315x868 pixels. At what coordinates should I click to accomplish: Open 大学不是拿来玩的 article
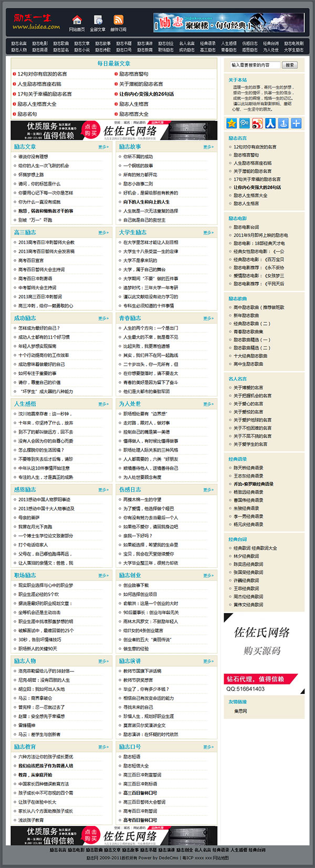[140, 261]
